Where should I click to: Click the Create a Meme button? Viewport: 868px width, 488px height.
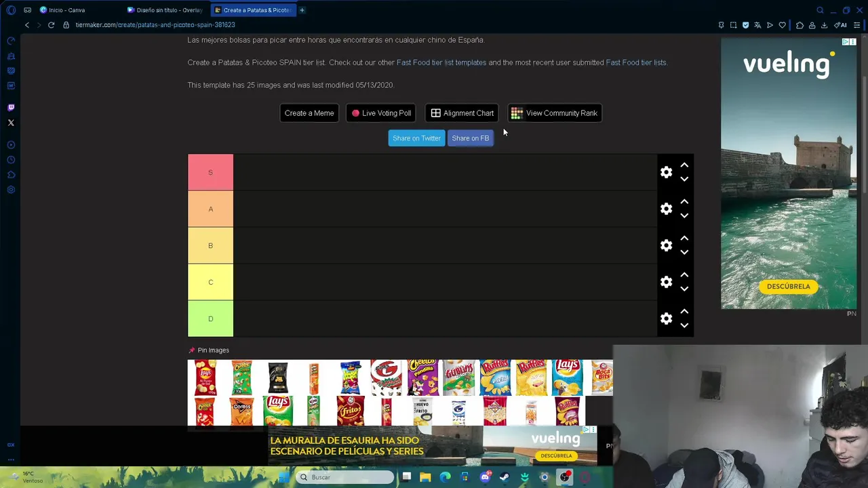pyautogui.click(x=309, y=113)
